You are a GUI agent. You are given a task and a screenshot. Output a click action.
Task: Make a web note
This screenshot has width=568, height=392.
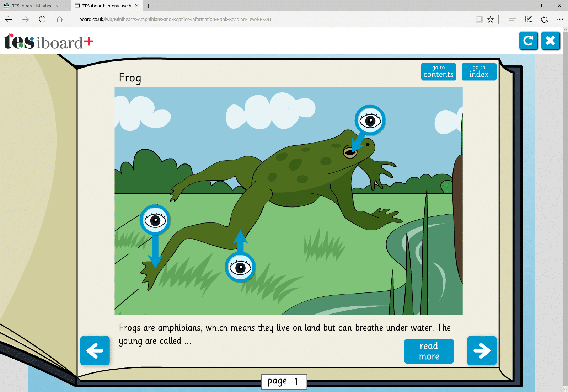pyautogui.click(x=528, y=20)
